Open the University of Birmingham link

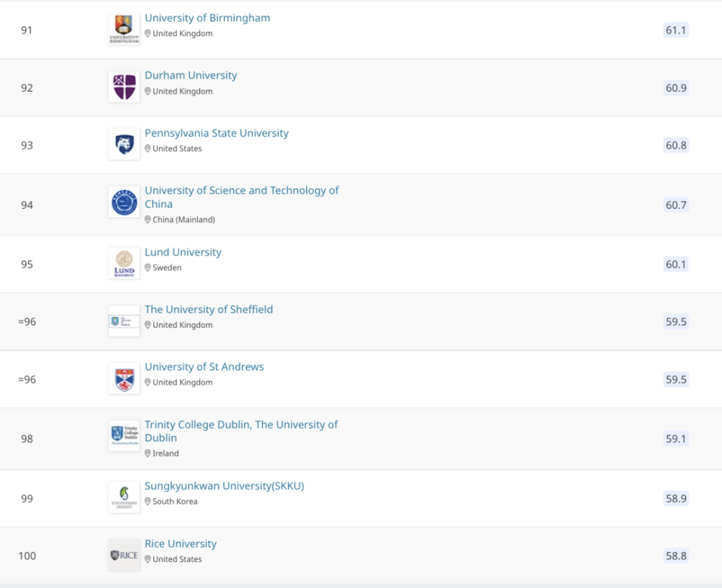[x=207, y=18]
